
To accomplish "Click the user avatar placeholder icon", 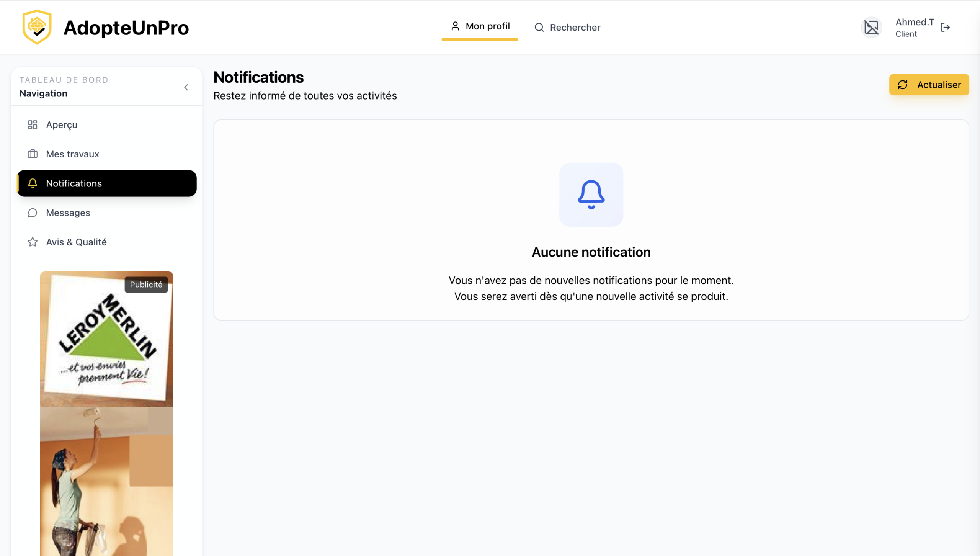I will [x=871, y=27].
